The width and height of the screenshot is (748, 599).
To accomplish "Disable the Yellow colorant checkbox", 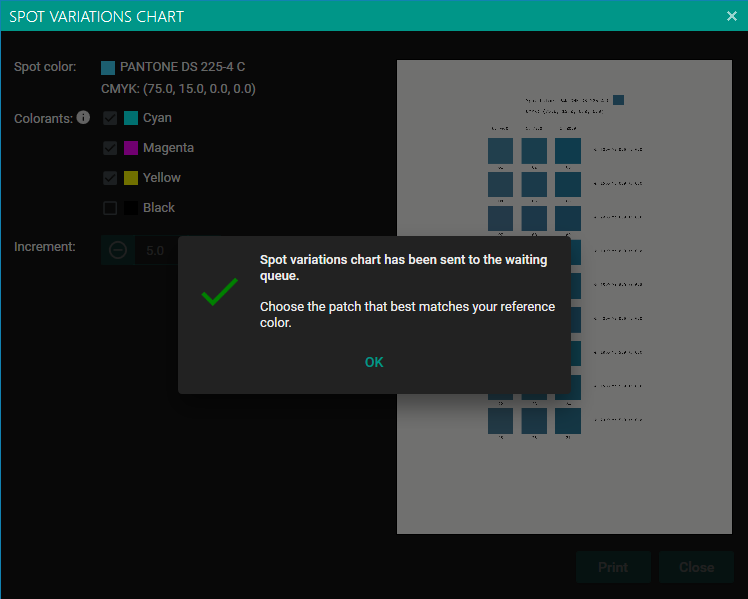I will tap(110, 178).
